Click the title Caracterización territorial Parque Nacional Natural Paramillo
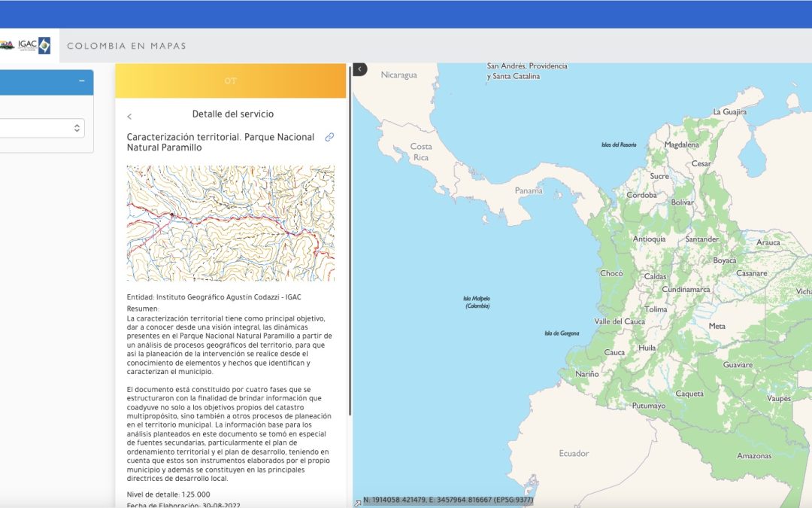 [x=220, y=142]
